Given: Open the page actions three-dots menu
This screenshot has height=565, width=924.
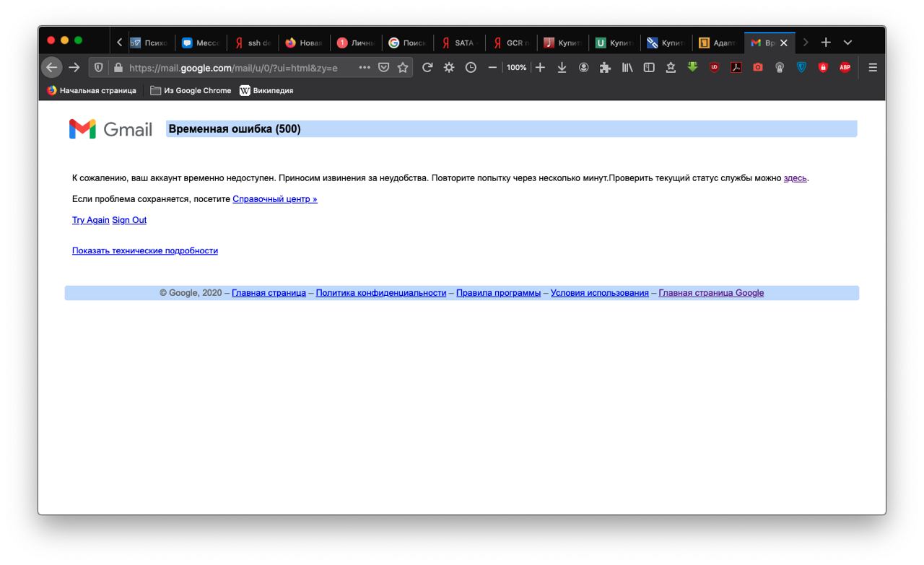Looking at the screenshot, I should click(x=365, y=67).
